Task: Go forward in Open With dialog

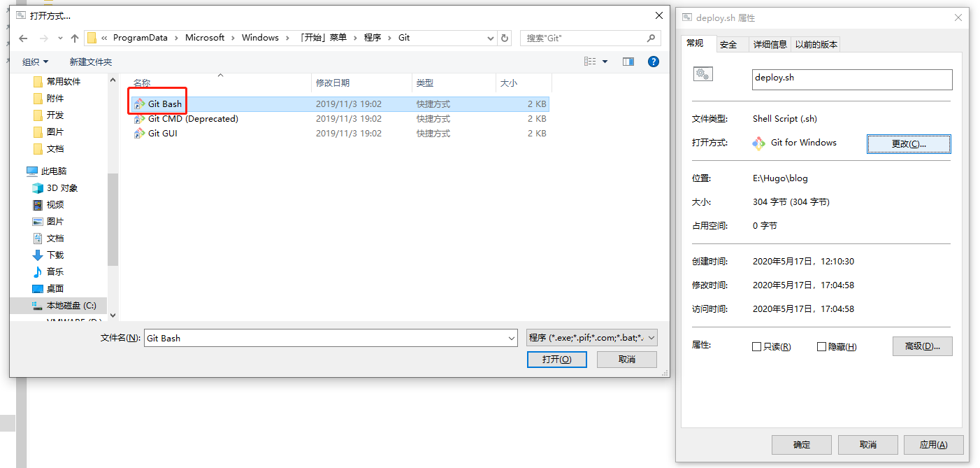Action: pos(43,38)
